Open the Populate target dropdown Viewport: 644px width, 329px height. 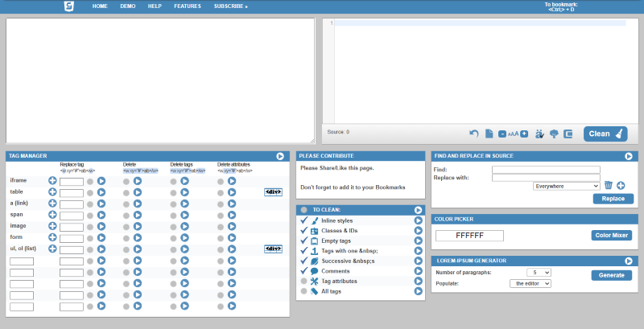click(530, 283)
